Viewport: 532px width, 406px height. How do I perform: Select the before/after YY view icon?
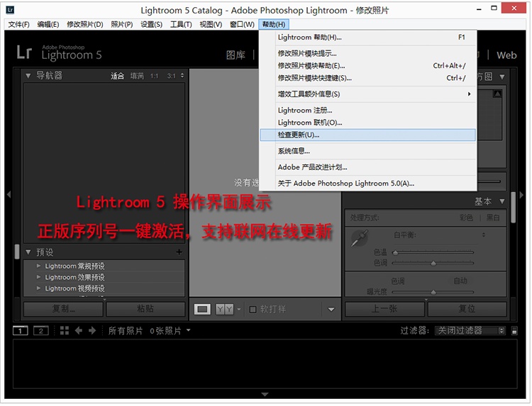point(225,309)
